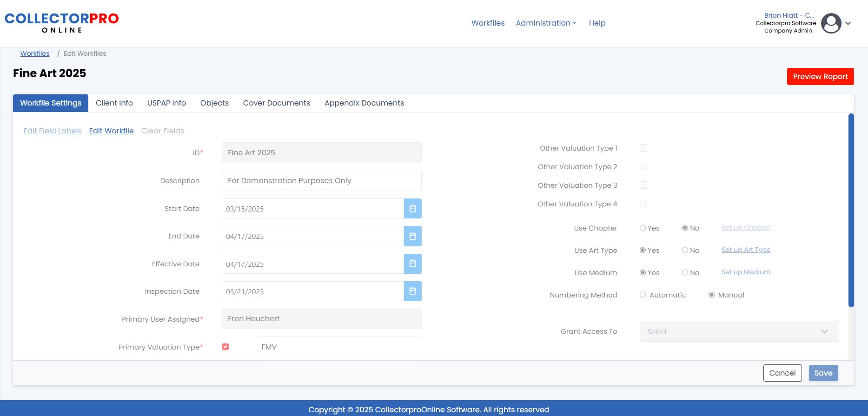This screenshot has height=416, width=868.
Task: Expand the user account menu chevron
Action: [848, 23]
